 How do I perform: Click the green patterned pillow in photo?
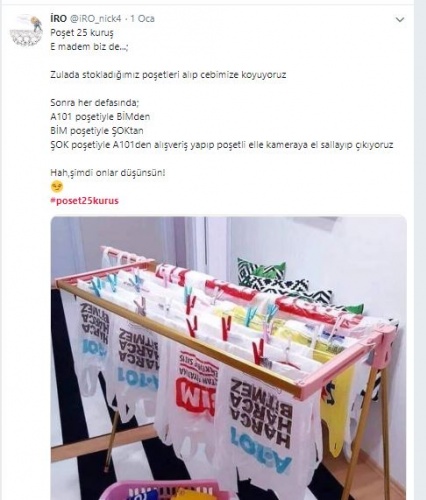click(x=262, y=272)
